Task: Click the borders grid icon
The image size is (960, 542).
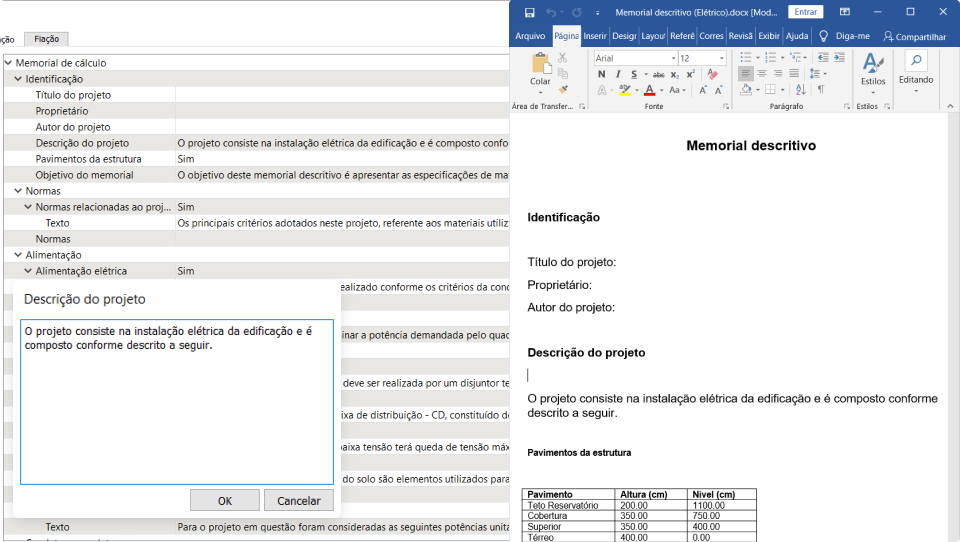Action: 771,90
